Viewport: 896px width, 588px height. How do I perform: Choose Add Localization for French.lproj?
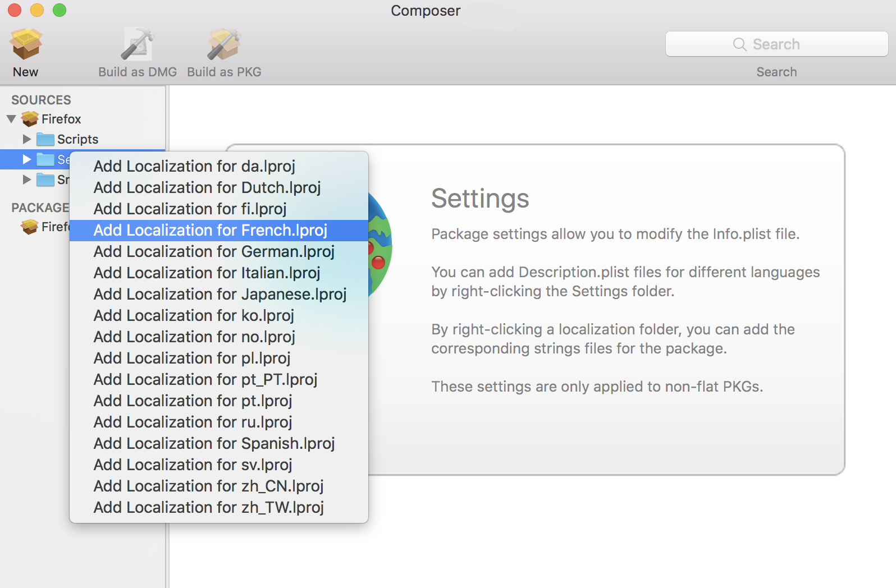210,230
